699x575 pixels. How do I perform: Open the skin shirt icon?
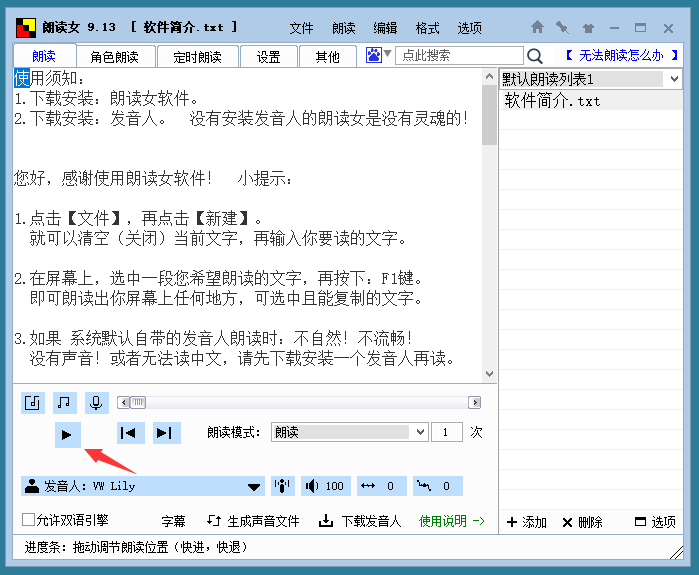tap(588, 28)
